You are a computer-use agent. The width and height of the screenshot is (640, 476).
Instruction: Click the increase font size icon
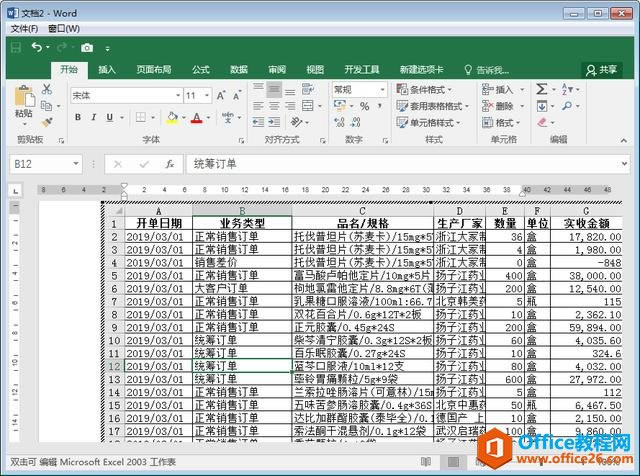(x=221, y=95)
